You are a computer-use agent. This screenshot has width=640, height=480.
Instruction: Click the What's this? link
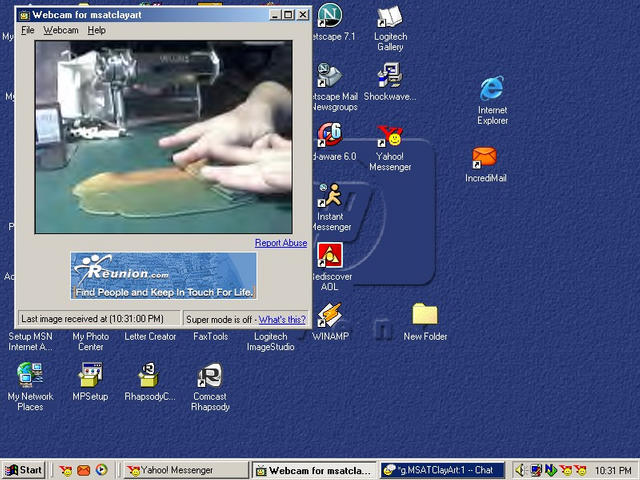282,320
